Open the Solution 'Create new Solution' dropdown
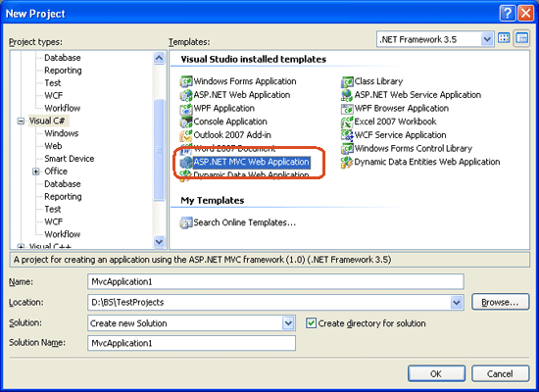The height and width of the screenshot is (392, 539). click(x=288, y=323)
